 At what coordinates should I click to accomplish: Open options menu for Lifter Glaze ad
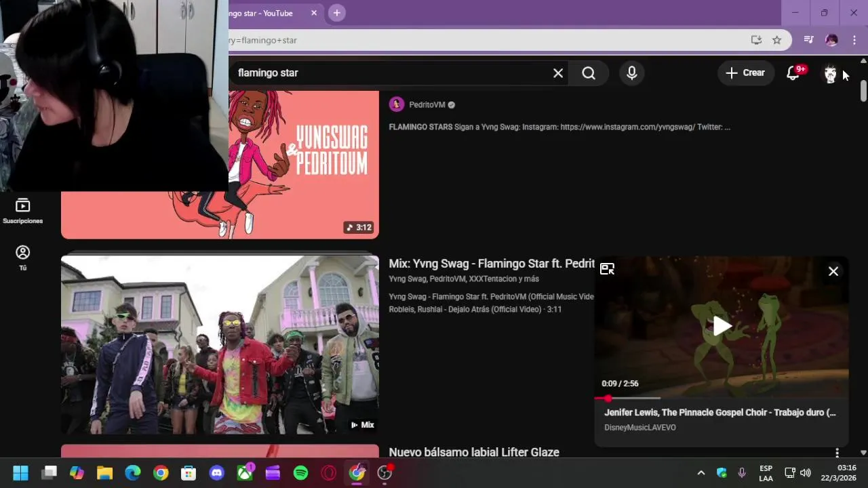[837, 452]
